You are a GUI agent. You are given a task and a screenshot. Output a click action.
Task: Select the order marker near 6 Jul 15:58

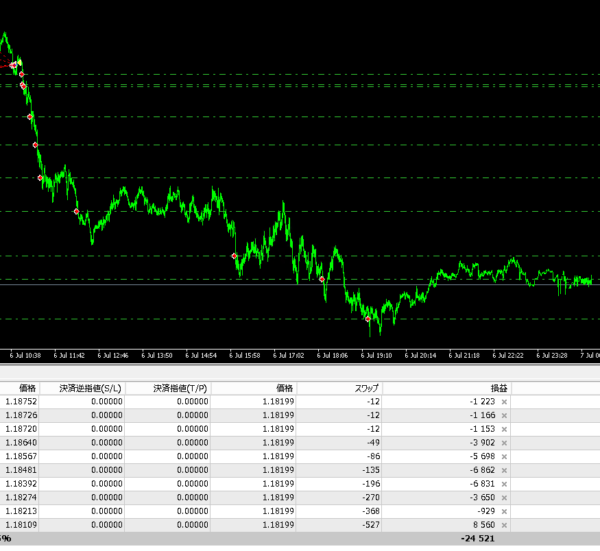[234, 256]
